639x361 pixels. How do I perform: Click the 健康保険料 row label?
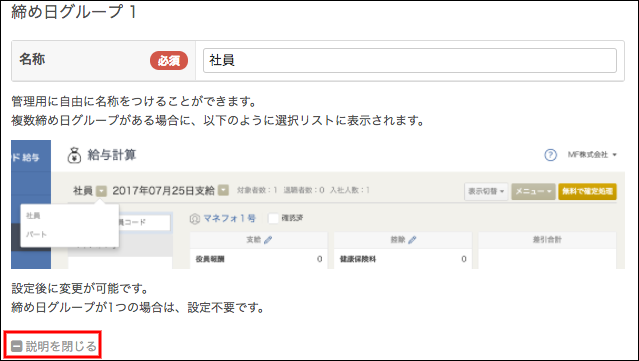(358, 259)
